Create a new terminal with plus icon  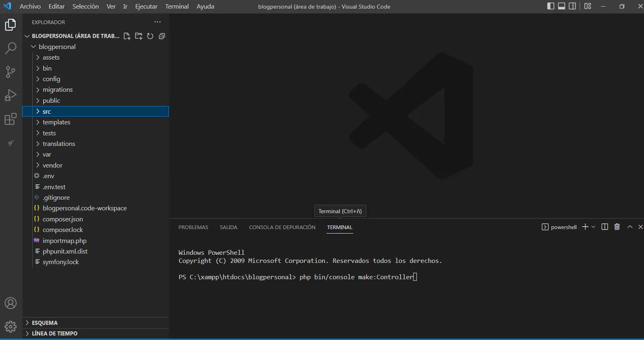pos(585,227)
